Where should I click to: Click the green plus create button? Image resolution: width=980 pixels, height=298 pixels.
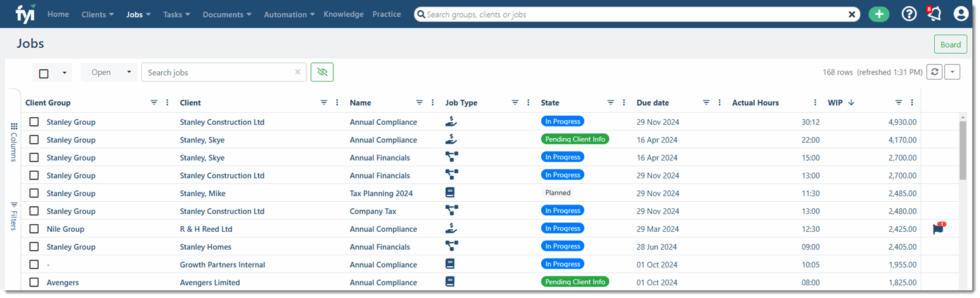(879, 14)
